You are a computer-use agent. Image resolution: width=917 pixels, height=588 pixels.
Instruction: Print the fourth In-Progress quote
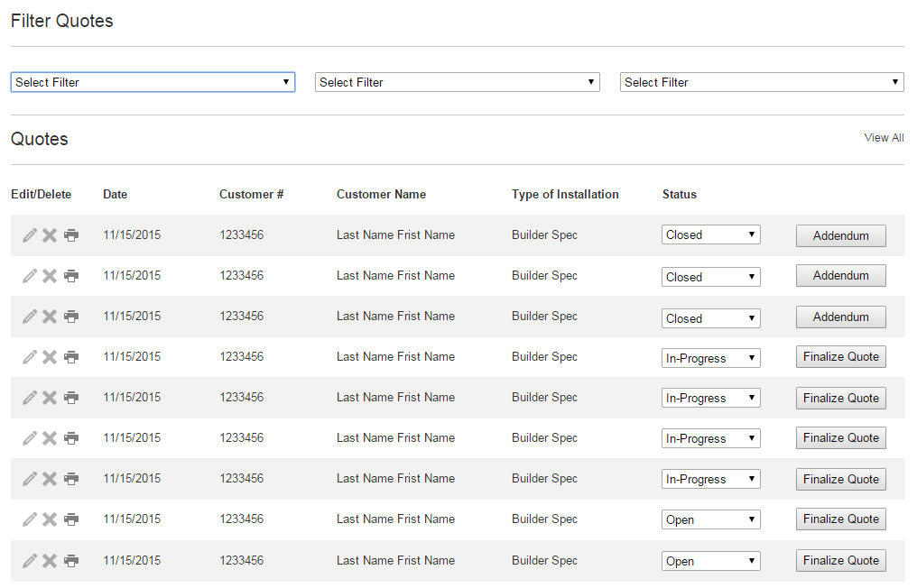[71, 479]
